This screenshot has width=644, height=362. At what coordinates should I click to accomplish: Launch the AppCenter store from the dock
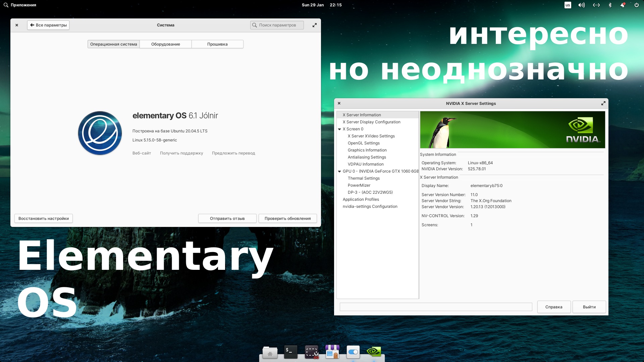332,352
